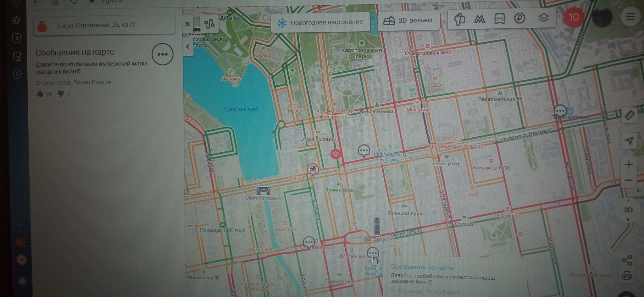This screenshot has width=644, height=297.
Task: Click the route directions icon
Action: (209, 24)
